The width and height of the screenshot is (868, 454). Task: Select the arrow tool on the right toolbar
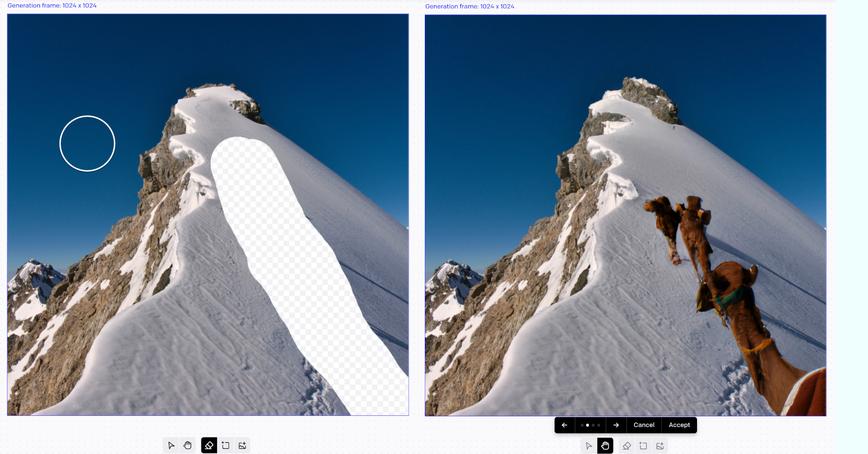tap(589, 445)
